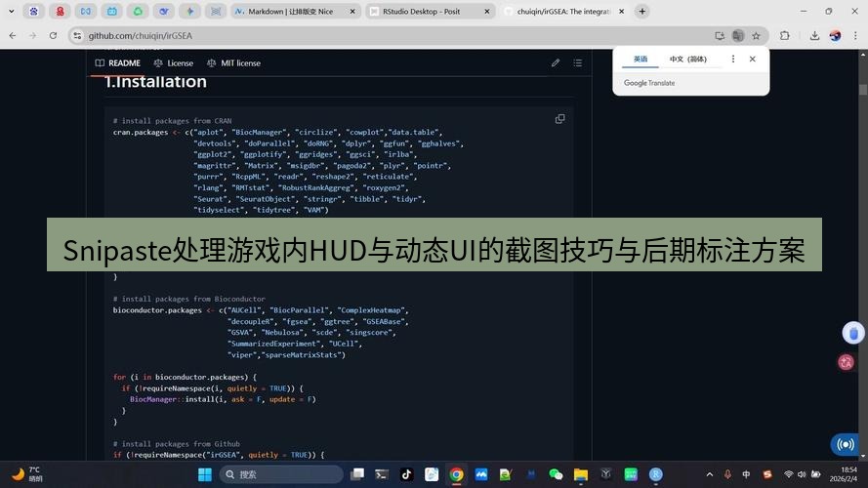Open Chrome from the taskbar
This screenshot has height=488, width=868.
457,474
